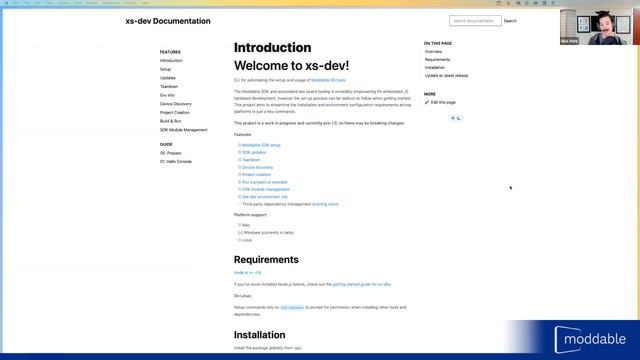Open the Setup sidebar page

coord(165,69)
